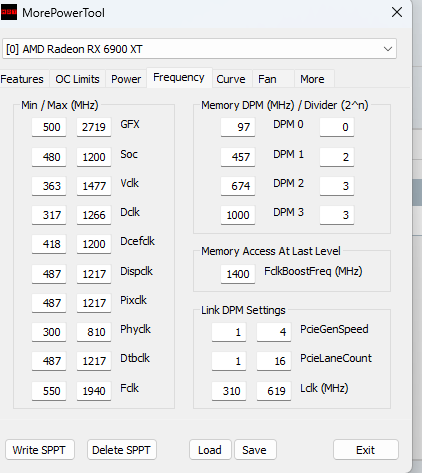Screen dimensions: 422x473
Task: Close the MorePowerTool window
Action: click(x=397, y=12)
